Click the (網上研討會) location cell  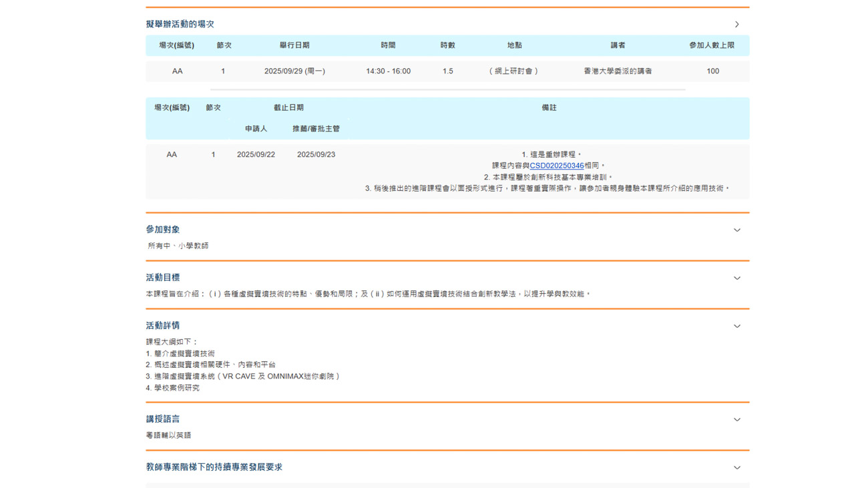tap(514, 71)
